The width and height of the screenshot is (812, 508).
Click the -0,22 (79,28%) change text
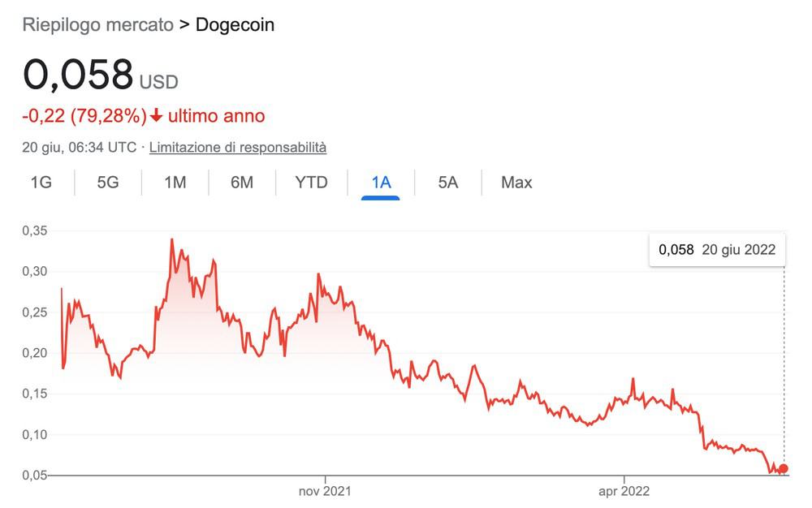84,116
